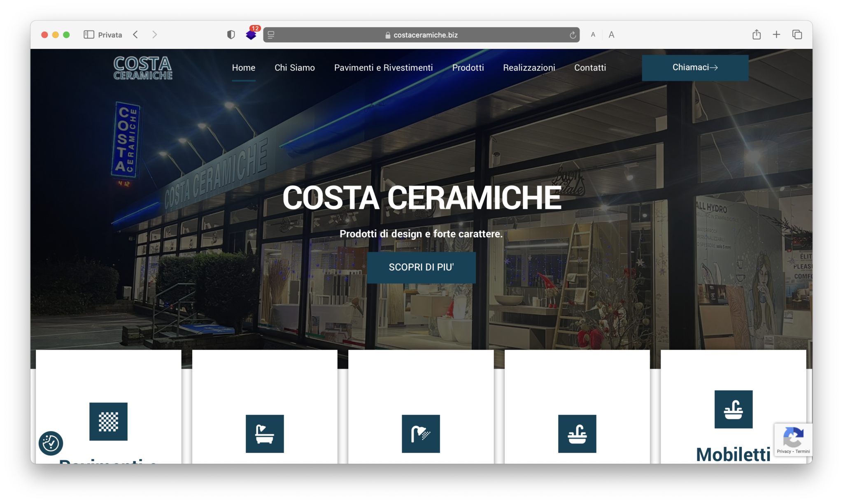The image size is (843, 504).
Task: Focus the address bar showing costaceramiche.biz
Action: click(421, 35)
